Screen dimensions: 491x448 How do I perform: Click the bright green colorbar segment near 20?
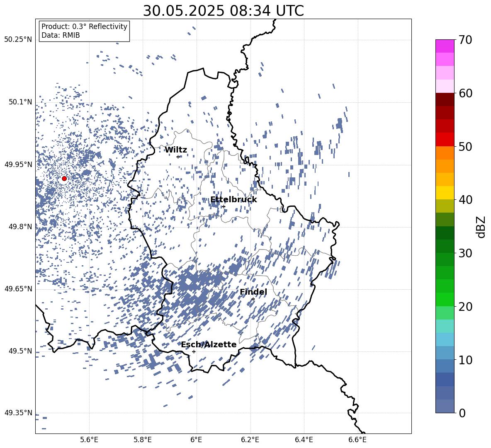point(445,299)
